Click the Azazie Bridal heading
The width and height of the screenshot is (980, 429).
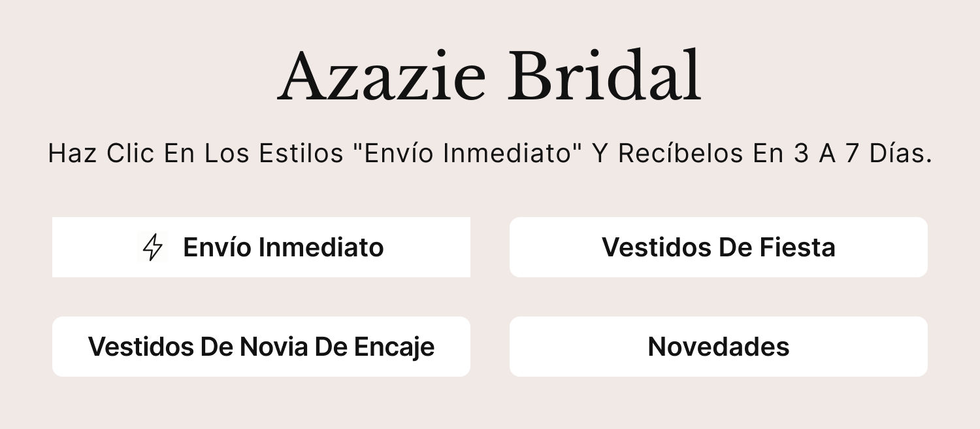coord(489,77)
